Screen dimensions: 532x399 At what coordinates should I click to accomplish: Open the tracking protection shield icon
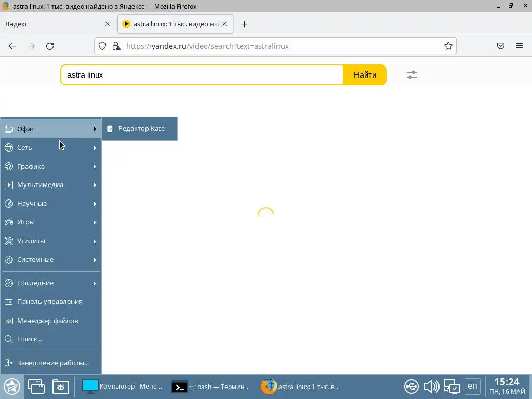pyautogui.click(x=102, y=46)
